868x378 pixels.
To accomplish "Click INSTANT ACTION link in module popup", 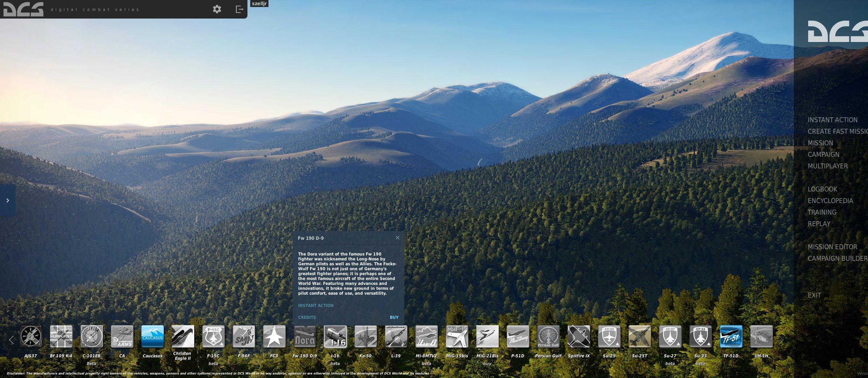I will 316,306.
